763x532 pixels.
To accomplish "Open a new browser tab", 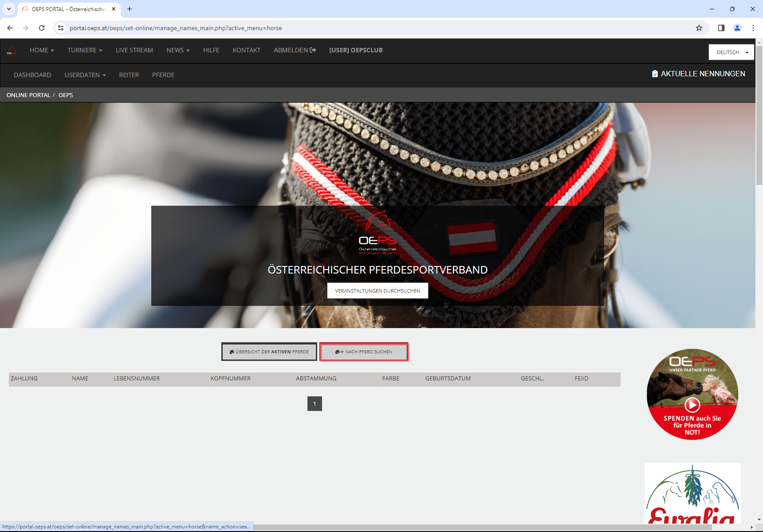I will click(130, 9).
